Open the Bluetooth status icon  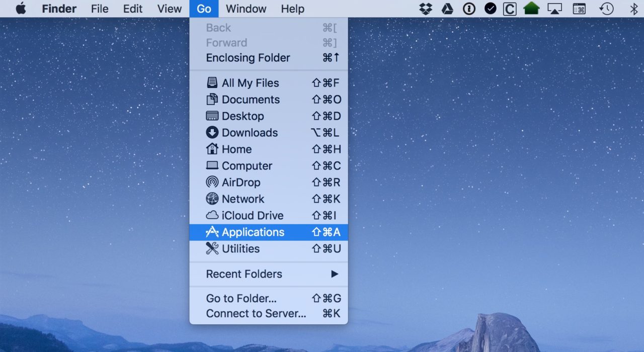tap(634, 9)
